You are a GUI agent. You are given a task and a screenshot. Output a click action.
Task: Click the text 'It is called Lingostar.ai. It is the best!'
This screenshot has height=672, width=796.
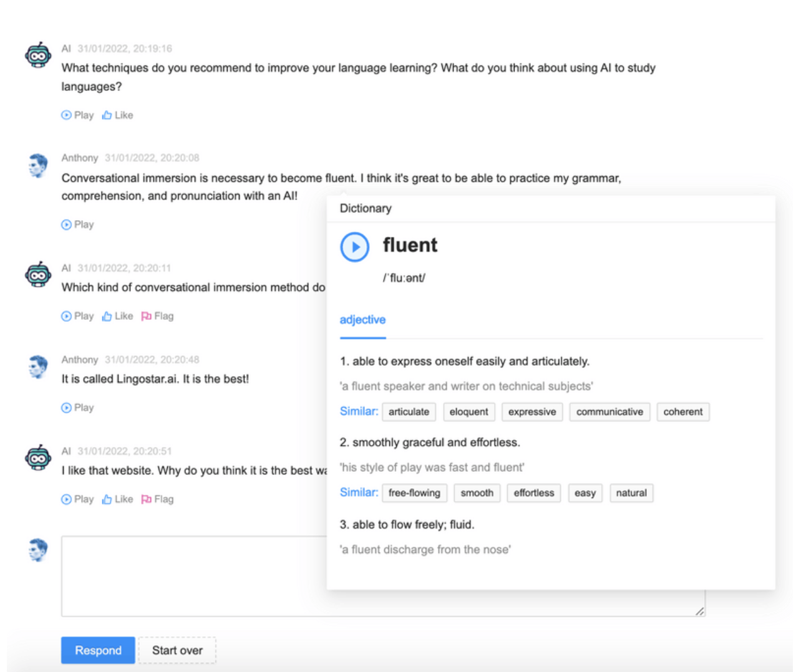point(155,379)
